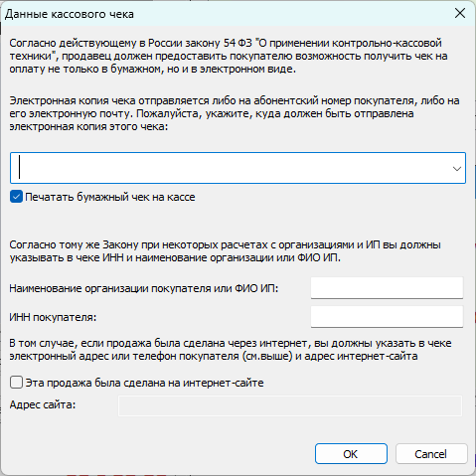This screenshot has width=476, height=476.
Task: Click the Адрес сайта label
Action: [x=43, y=404]
